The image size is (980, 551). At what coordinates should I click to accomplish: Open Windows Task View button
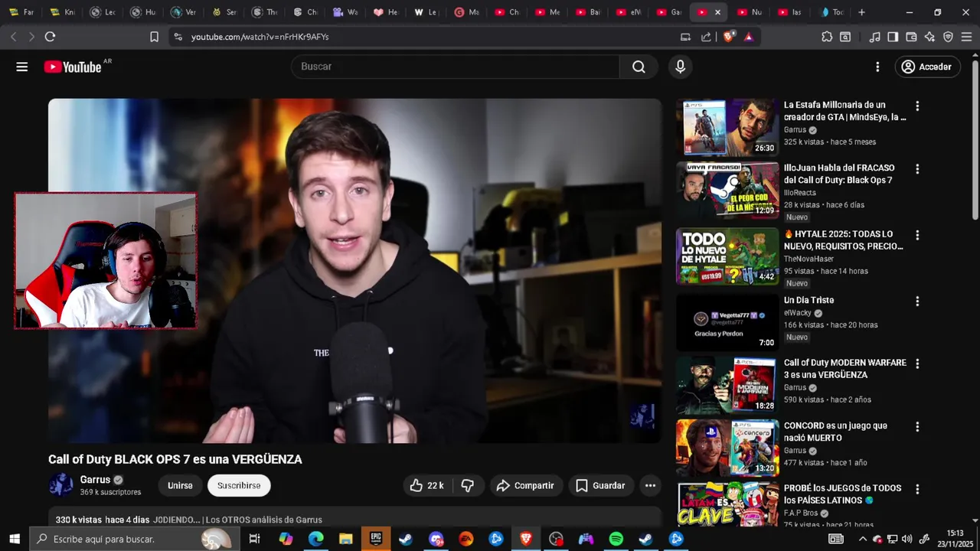pos(255,539)
